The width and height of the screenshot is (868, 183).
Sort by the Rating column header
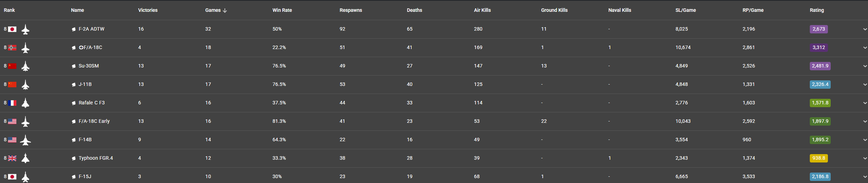816,10
